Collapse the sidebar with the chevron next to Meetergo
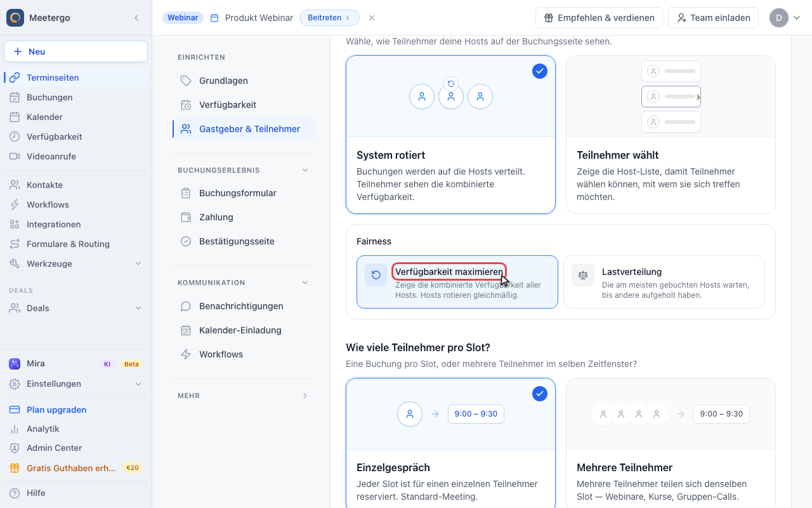 (136, 18)
